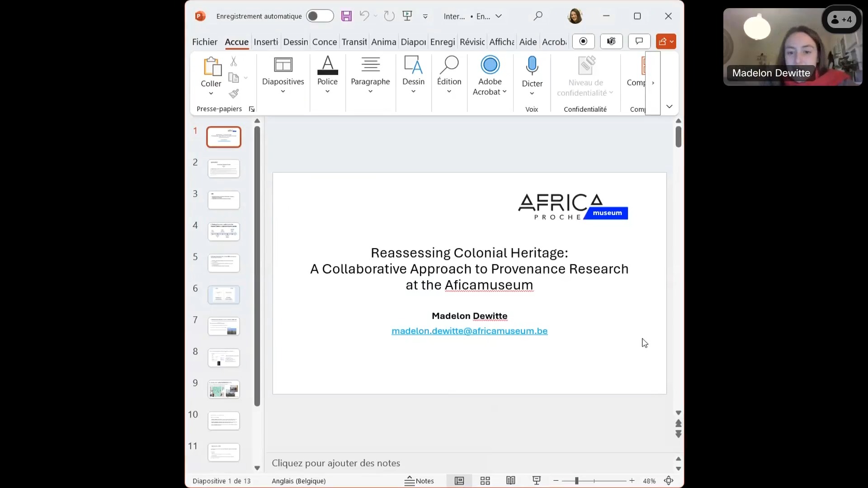
Task: Click Anglais (Belgique) language button
Action: point(299,481)
